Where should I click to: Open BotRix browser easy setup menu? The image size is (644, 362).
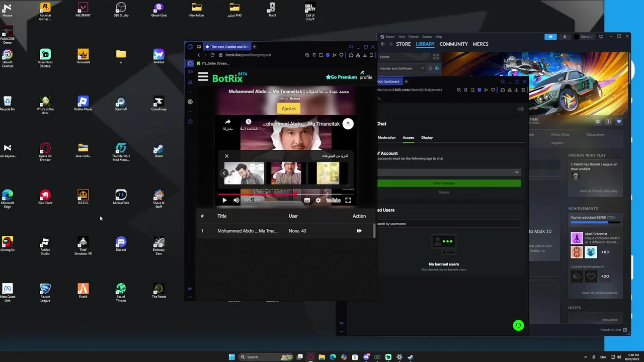pos(372,55)
